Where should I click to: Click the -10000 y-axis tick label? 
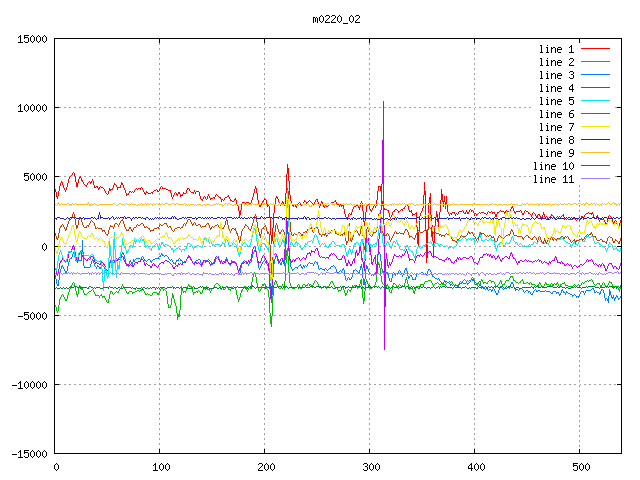[28, 385]
